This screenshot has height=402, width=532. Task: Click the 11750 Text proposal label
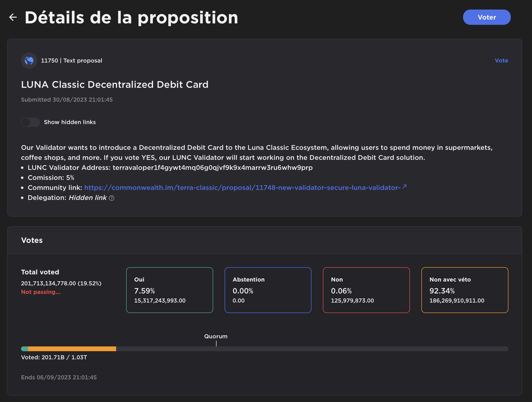click(72, 61)
